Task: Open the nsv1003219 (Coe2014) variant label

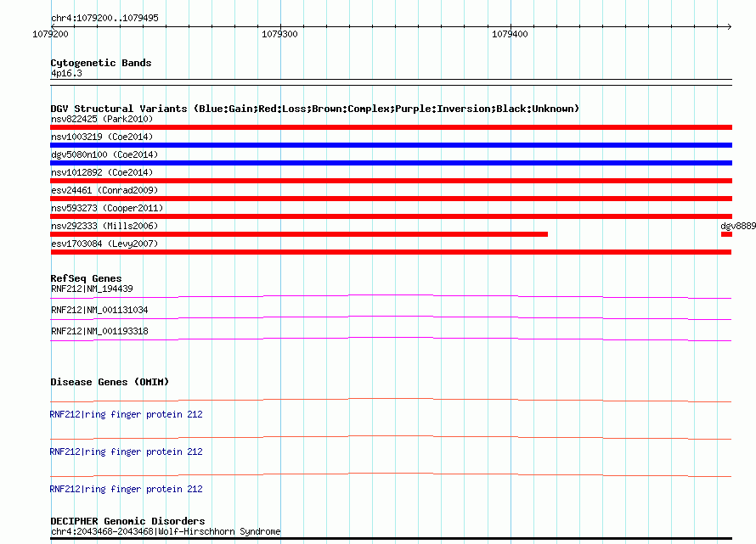Action: tap(102, 137)
